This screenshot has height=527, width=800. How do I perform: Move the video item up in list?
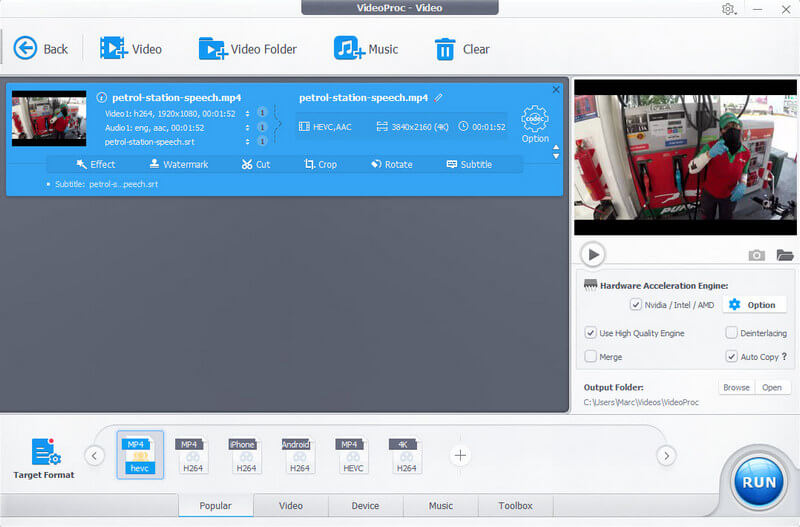pos(556,147)
